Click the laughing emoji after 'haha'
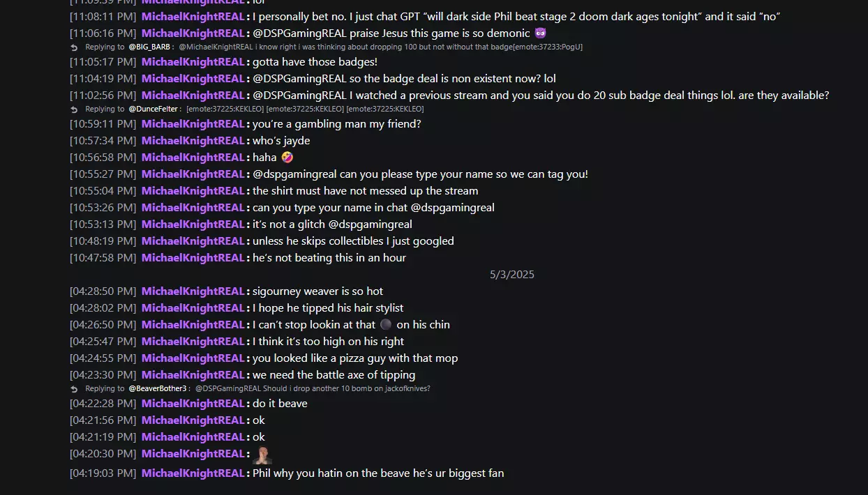Image resolution: width=868 pixels, height=495 pixels. click(x=287, y=158)
